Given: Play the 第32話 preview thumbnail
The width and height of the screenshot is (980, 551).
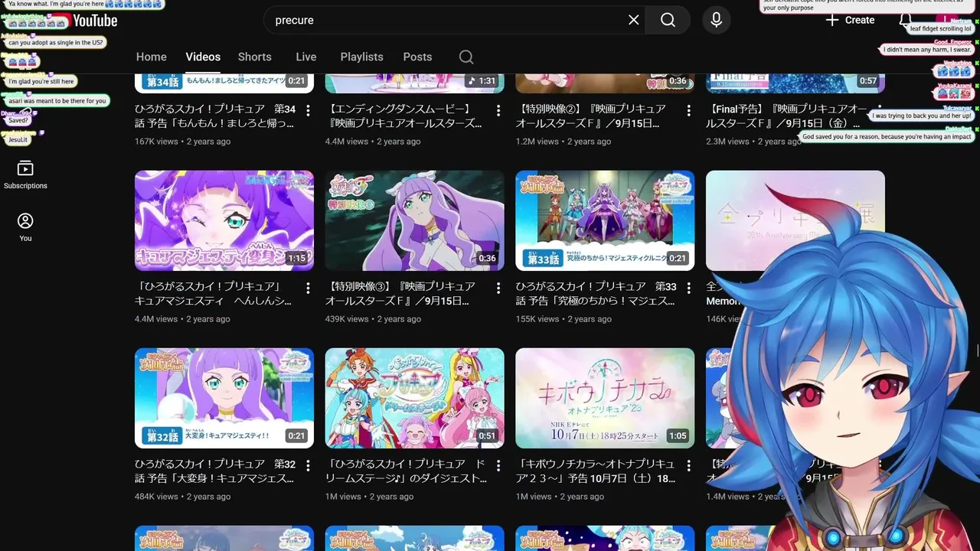Looking at the screenshot, I should pyautogui.click(x=224, y=398).
